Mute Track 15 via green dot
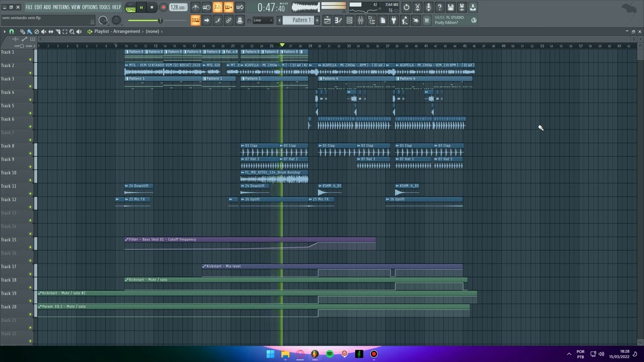This screenshot has height=362, width=644. pos(30,247)
